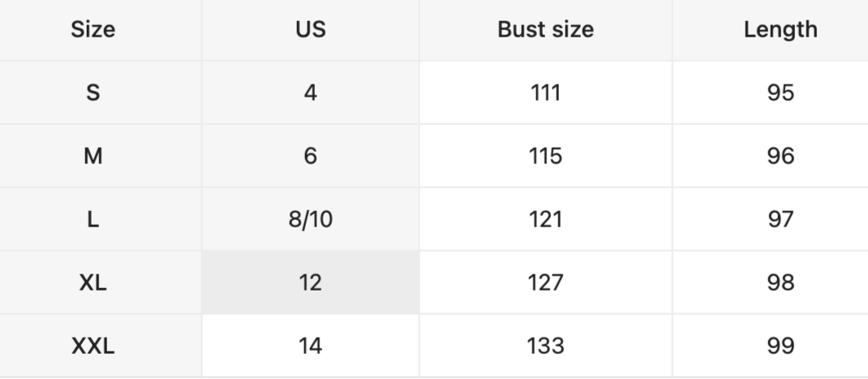
Task: Select the XL size row label
Action: click(x=93, y=282)
